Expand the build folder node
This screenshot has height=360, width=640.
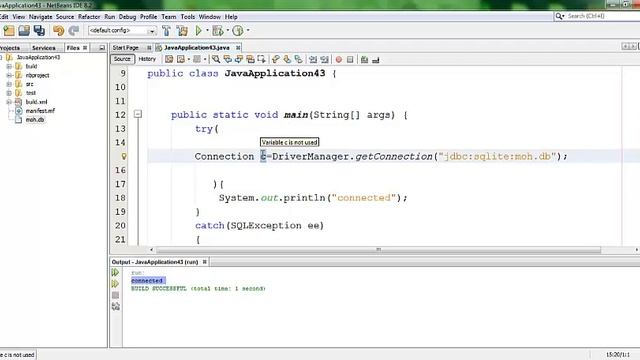(x=9, y=66)
